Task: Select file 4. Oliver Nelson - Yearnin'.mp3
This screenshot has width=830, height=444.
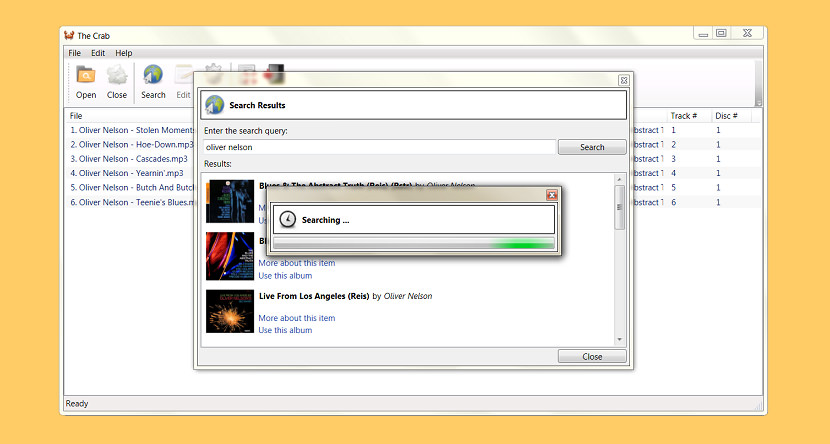Action: coord(127,173)
